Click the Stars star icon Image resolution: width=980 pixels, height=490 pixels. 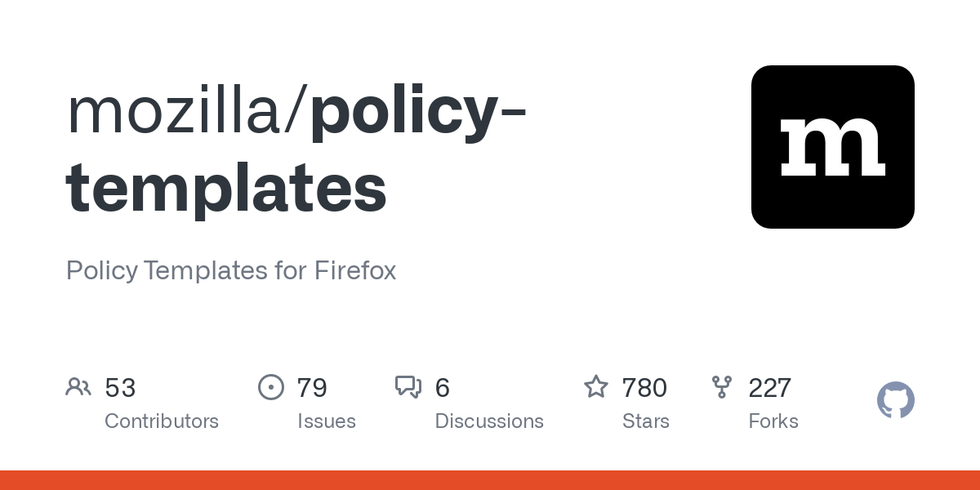point(596,387)
